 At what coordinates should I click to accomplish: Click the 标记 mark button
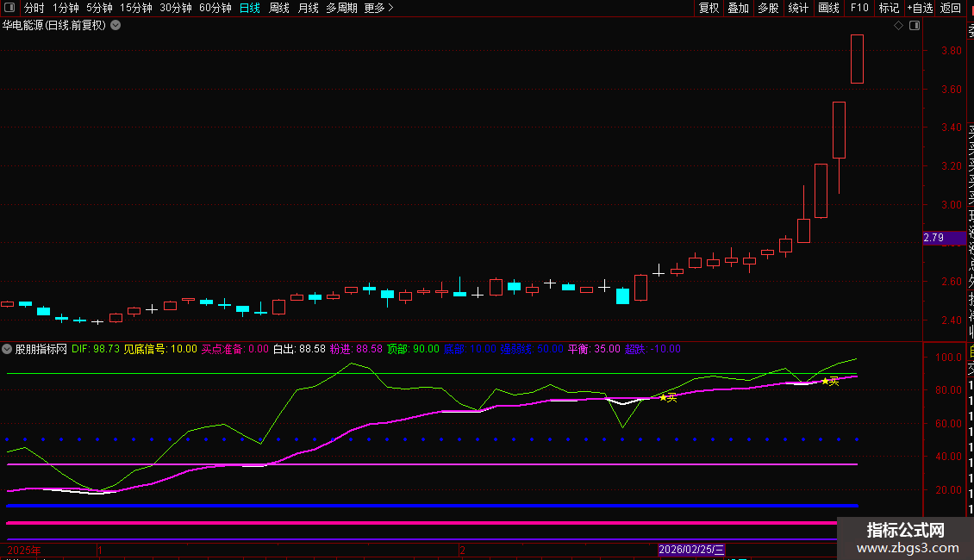tap(889, 8)
